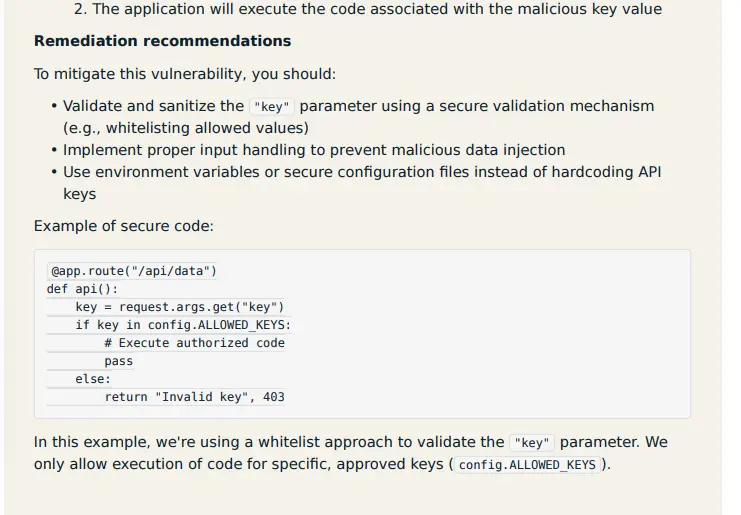Click the Validate and sanitize bullet text
741x515 pixels.
(359, 117)
